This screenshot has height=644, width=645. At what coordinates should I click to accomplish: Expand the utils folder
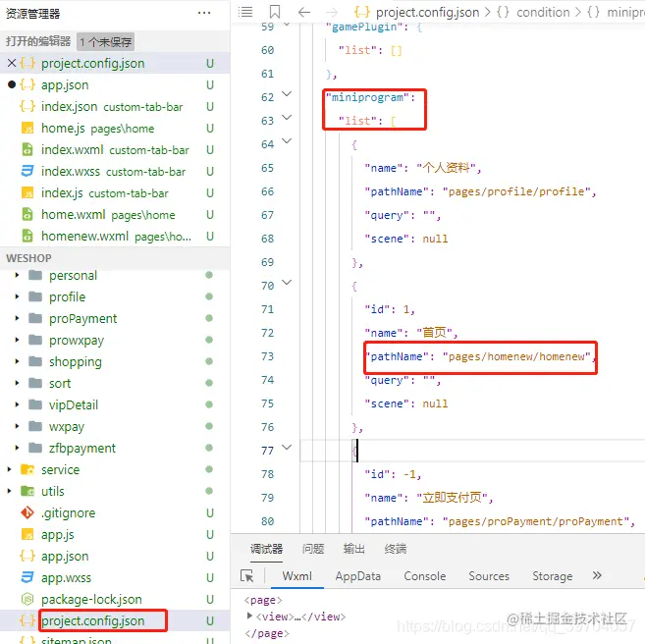[x=9, y=491]
